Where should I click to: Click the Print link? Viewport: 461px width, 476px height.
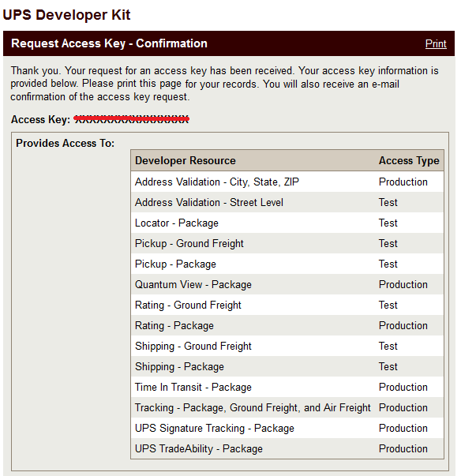click(436, 43)
